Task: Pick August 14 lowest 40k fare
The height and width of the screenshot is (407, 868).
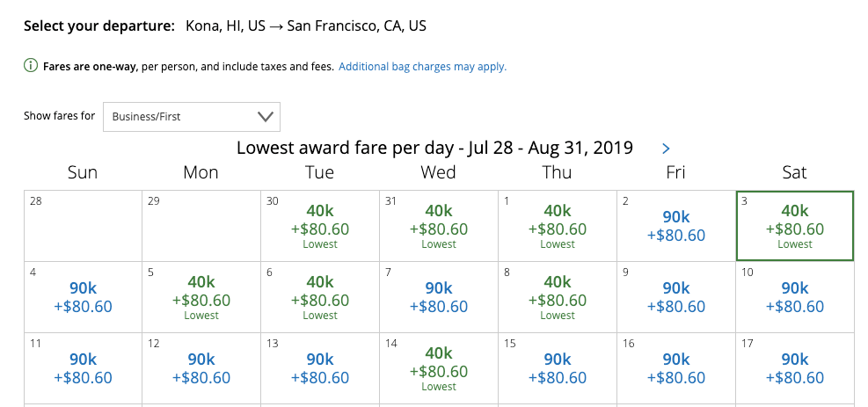Action: [x=438, y=368]
